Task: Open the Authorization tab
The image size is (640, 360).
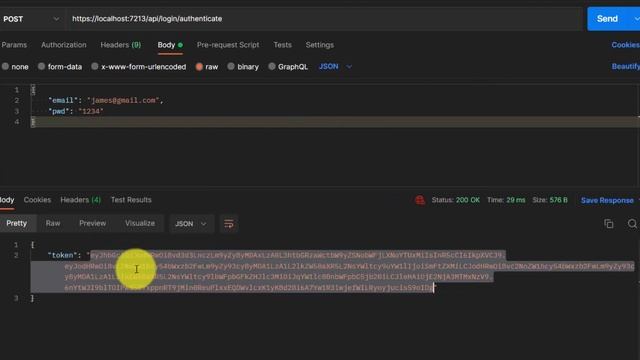Action: (64, 45)
